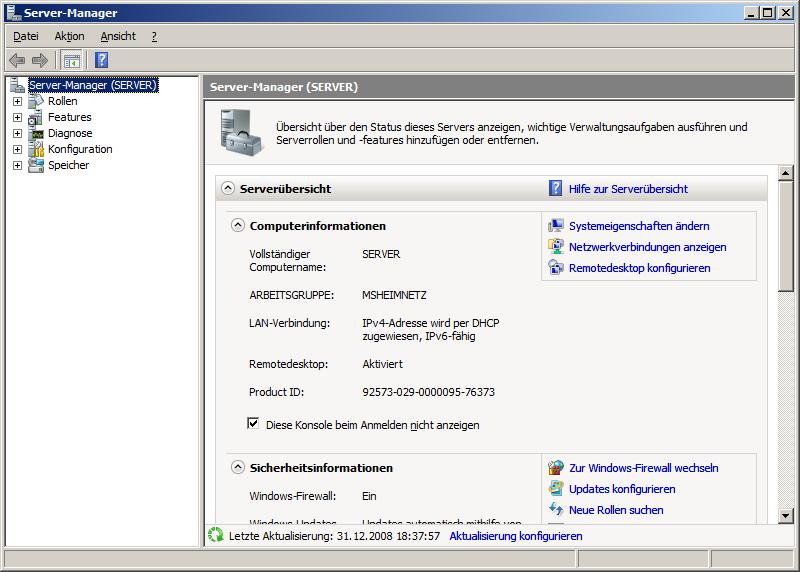This screenshot has width=800, height=572.
Task: Click the 'IPv4-Adresse wird per DHCP' value
Action: coord(431,323)
